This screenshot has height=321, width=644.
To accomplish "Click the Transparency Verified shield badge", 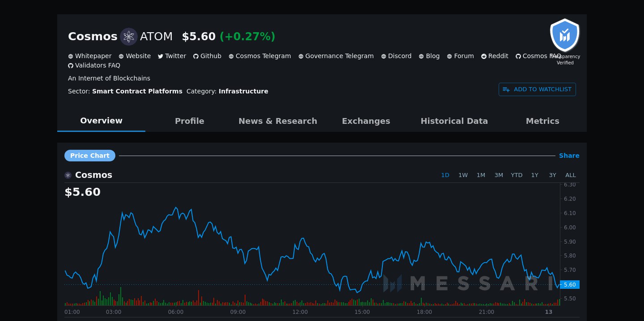I will click(565, 35).
